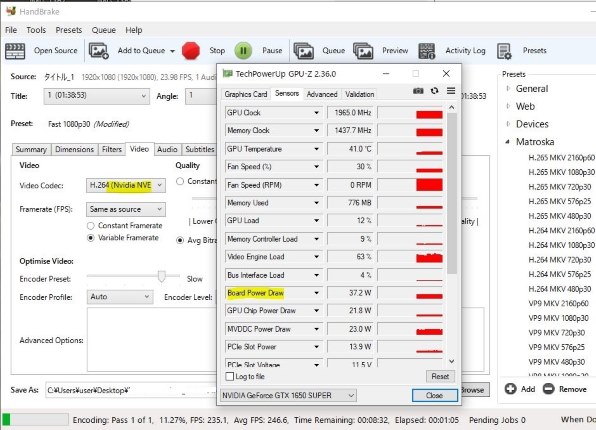Select the Constant Framerate radio button

[90, 226]
